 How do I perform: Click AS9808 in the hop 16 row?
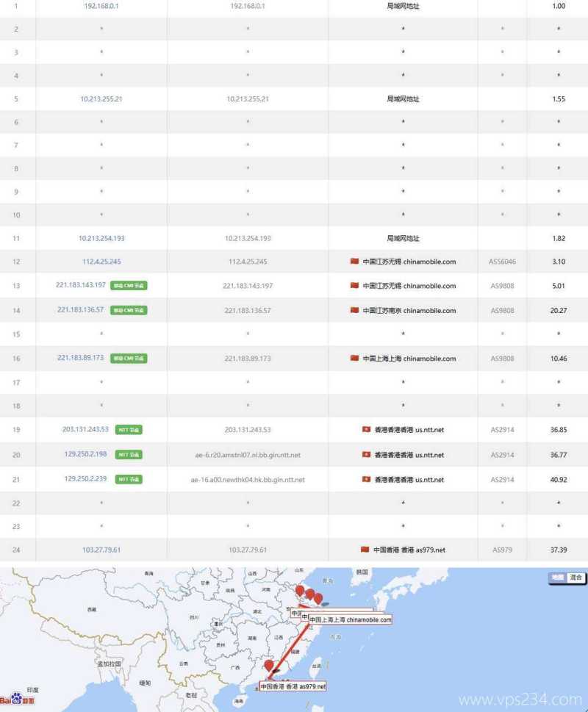[x=503, y=359]
